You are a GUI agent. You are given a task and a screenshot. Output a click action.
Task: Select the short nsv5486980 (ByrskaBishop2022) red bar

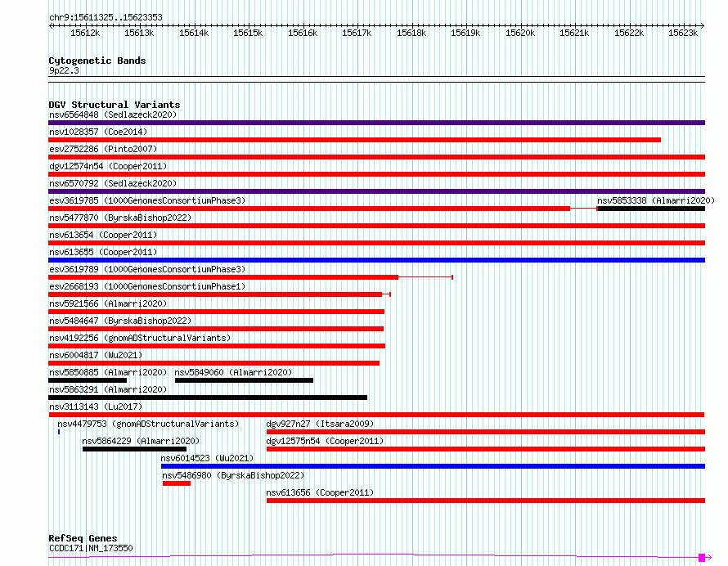click(x=177, y=483)
